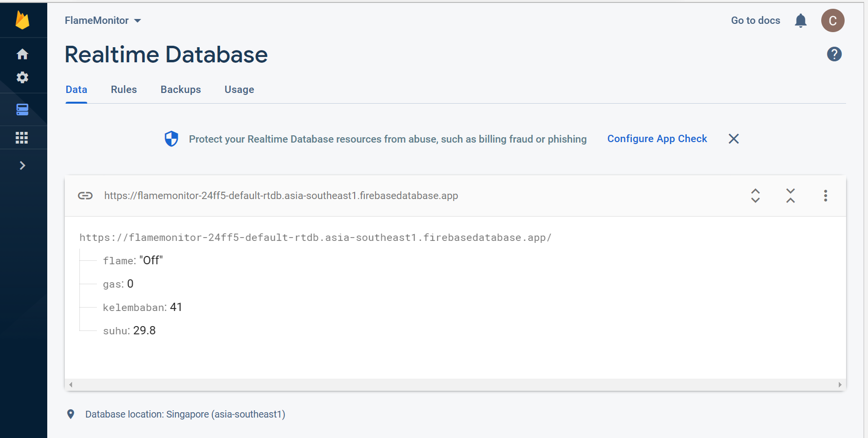Click the location pin beside Database location
868x438 pixels.
(71, 414)
